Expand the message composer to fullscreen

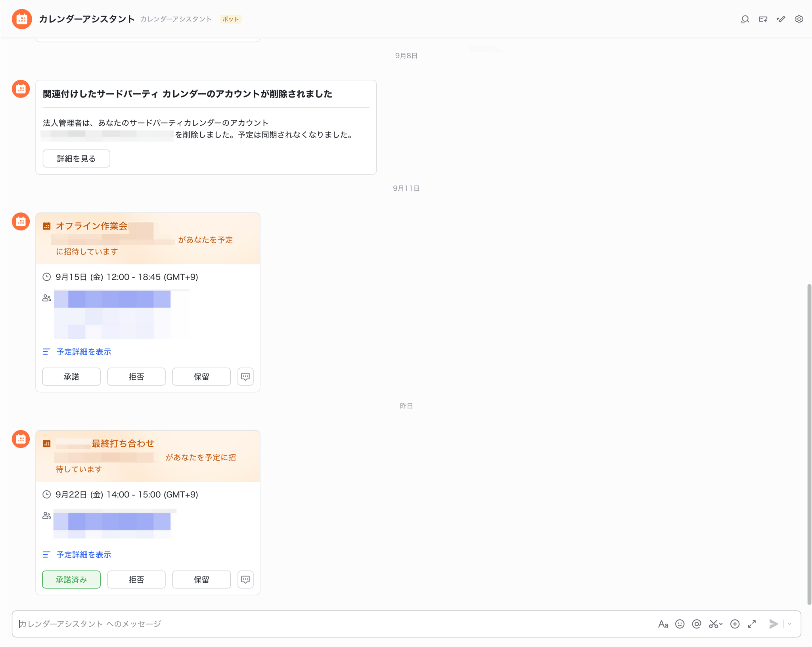pyautogui.click(x=751, y=624)
